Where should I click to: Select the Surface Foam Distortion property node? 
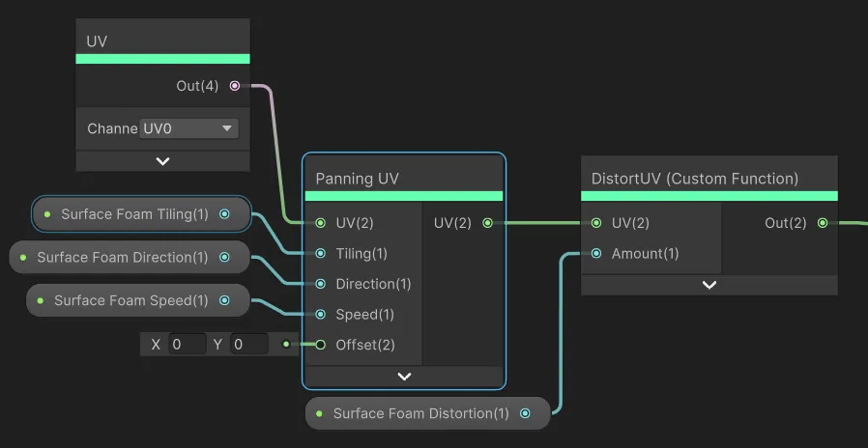coord(428,413)
